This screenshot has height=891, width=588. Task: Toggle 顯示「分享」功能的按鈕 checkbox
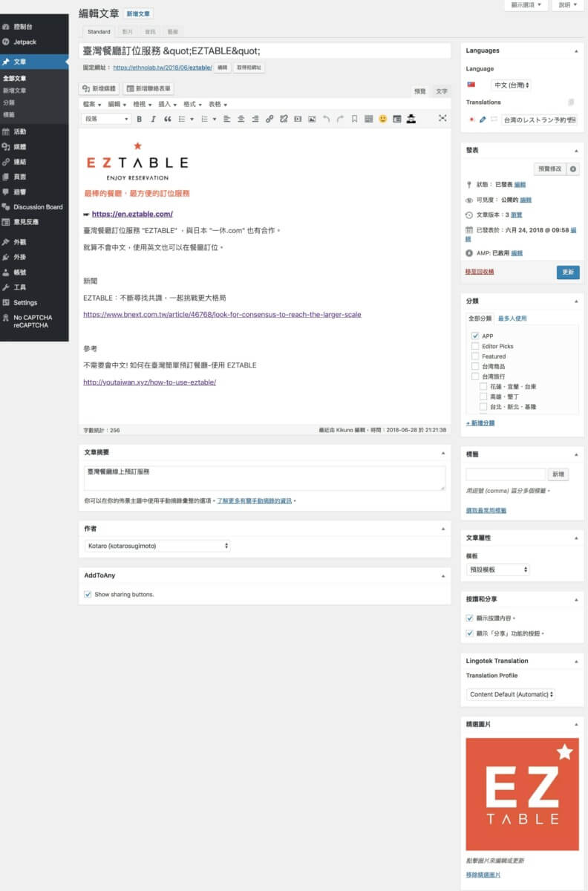(x=469, y=633)
